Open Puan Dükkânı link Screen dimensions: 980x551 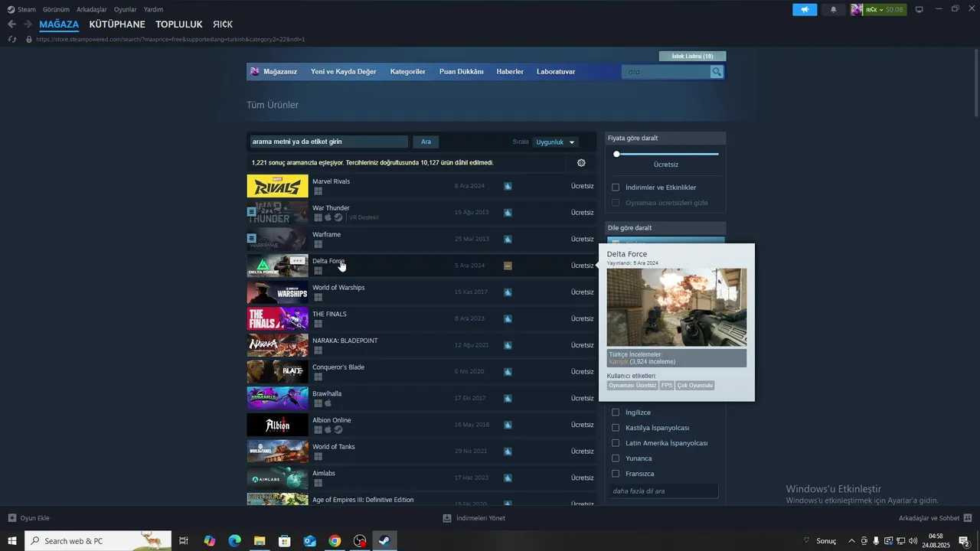pyautogui.click(x=461, y=72)
